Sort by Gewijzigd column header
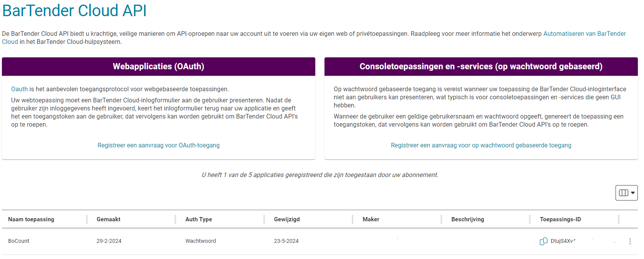The width and height of the screenshot is (644, 259). pyautogui.click(x=287, y=219)
